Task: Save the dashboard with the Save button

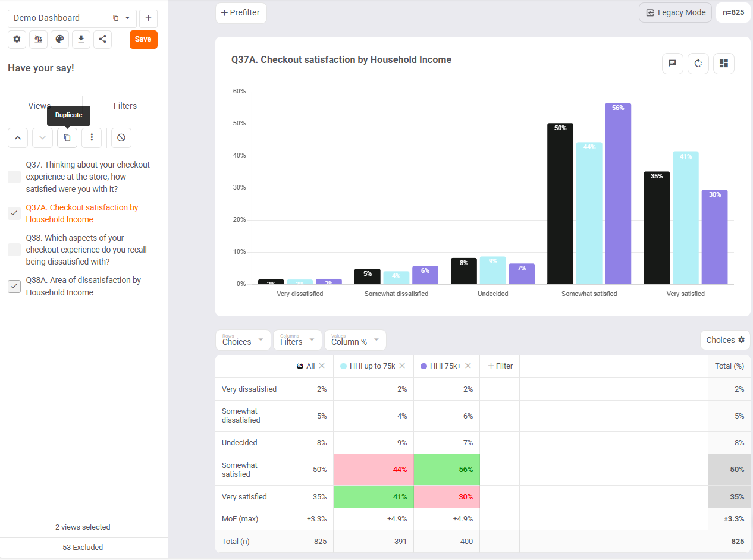Action: (x=143, y=39)
